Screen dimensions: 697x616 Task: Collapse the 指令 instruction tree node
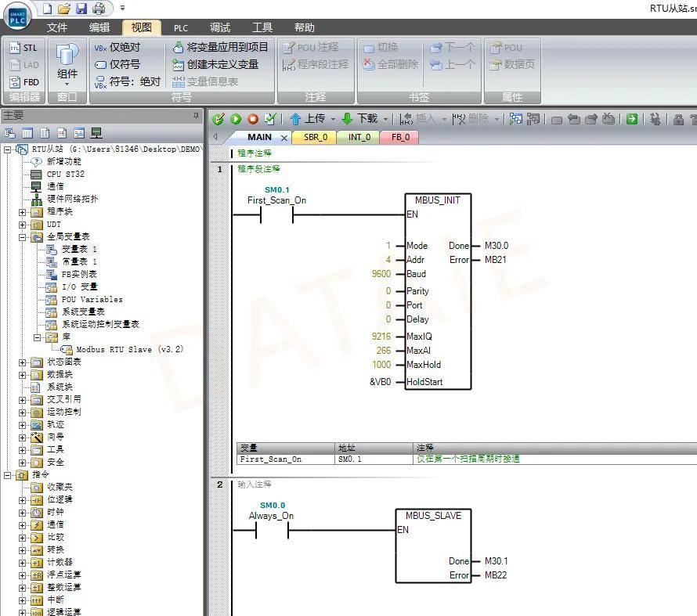[7, 475]
